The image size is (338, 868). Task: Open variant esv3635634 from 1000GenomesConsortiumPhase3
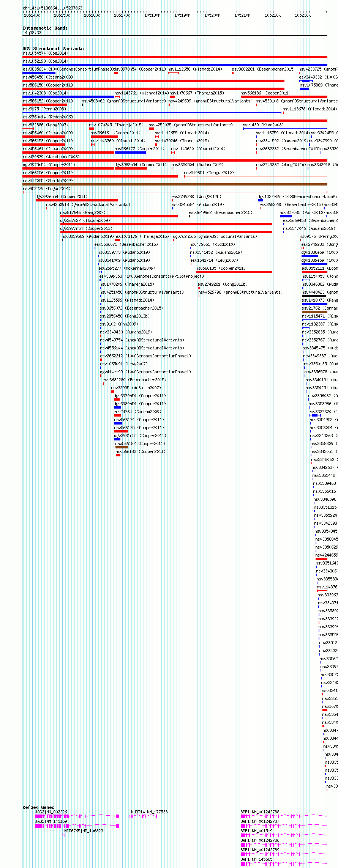click(x=68, y=69)
